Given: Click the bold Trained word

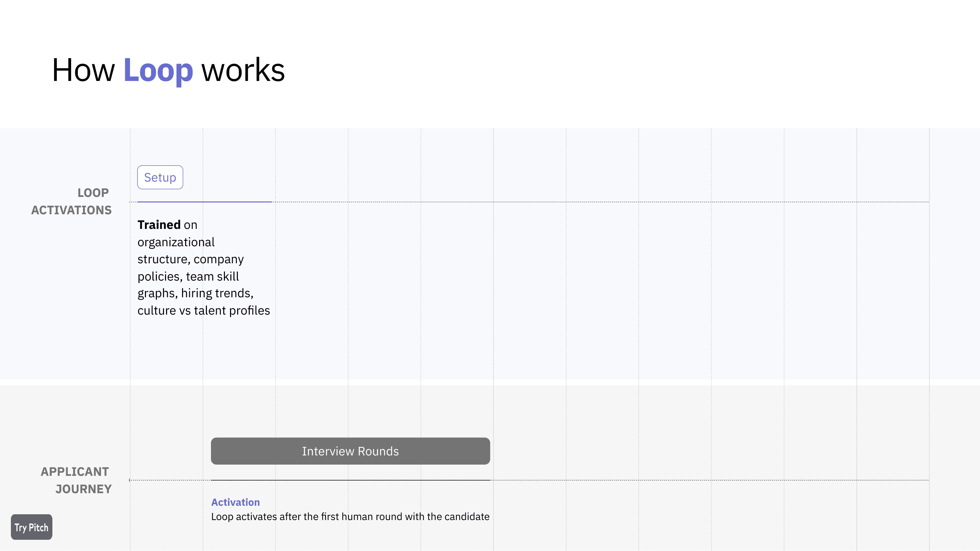Looking at the screenshot, I should [x=159, y=225].
